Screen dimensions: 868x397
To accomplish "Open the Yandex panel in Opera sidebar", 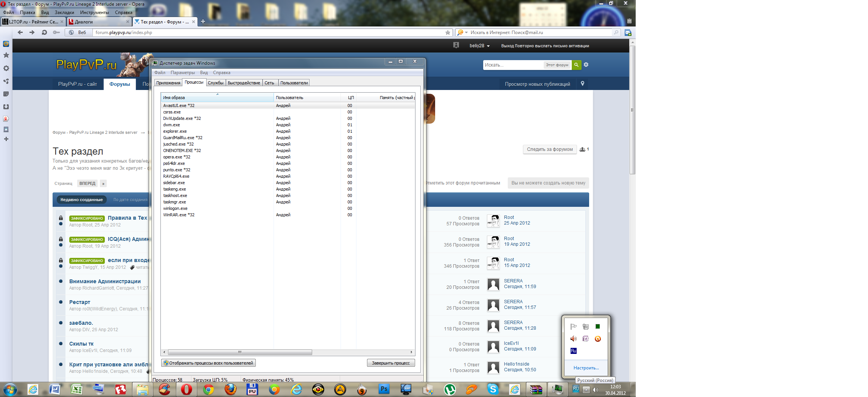I will pyautogui.click(x=6, y=119).
